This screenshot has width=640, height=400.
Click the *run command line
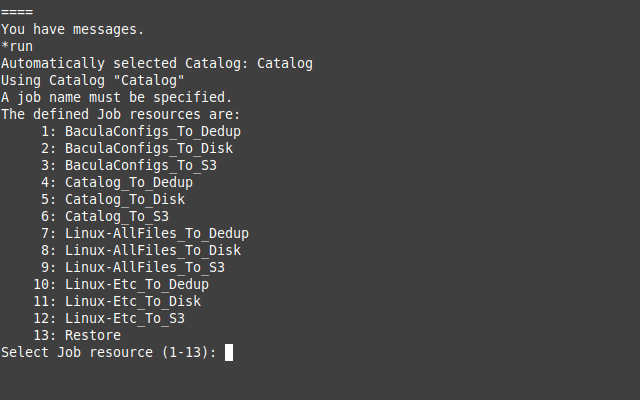pyautogui.click(x=17, y=47)
